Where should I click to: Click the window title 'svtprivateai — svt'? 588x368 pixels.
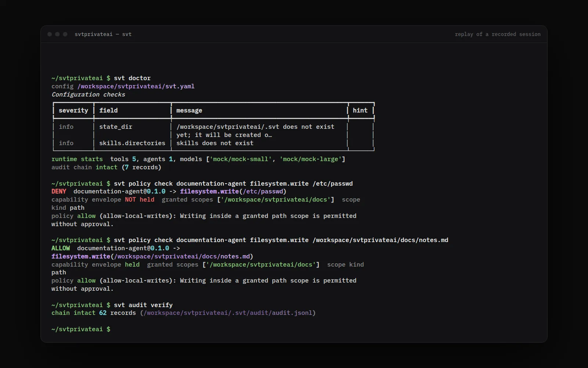[103, 34]
